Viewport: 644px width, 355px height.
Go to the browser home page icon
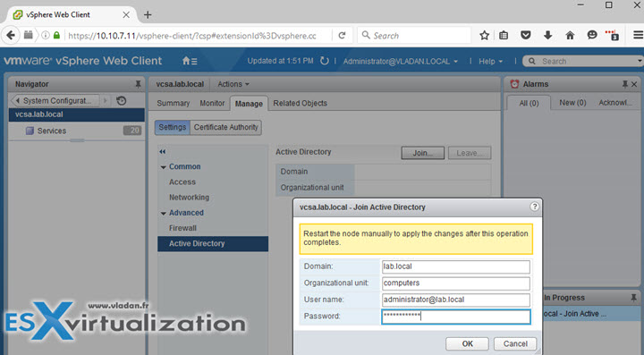tap(570, 35)
